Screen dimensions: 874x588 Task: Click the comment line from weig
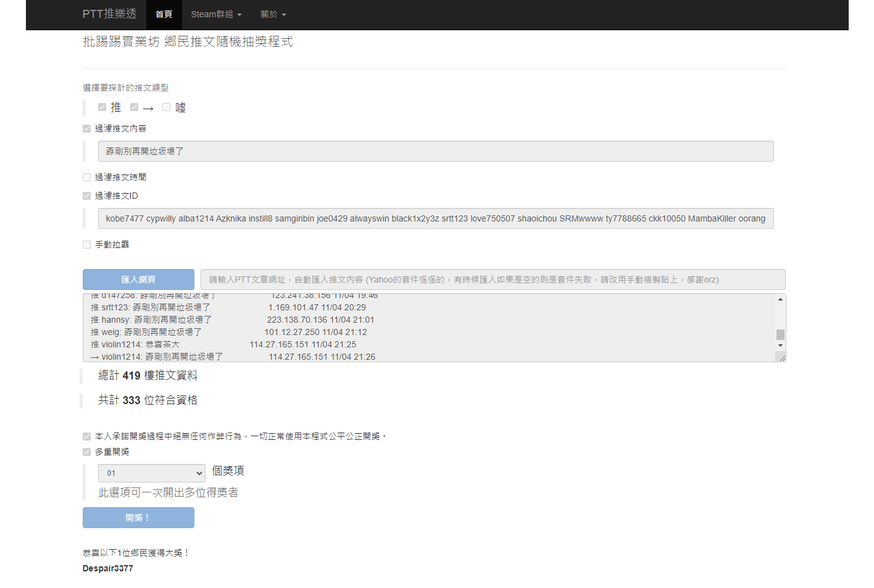tap(229, 332)
